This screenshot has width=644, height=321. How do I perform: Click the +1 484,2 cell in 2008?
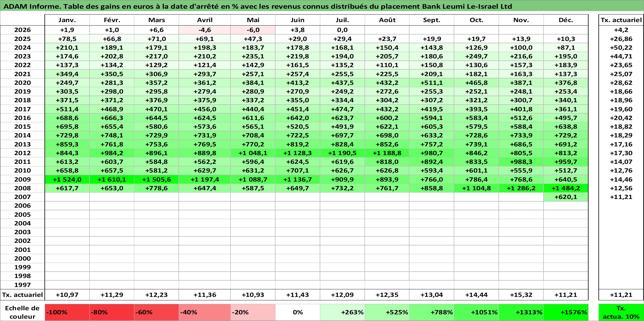click(x=566, y=188)
